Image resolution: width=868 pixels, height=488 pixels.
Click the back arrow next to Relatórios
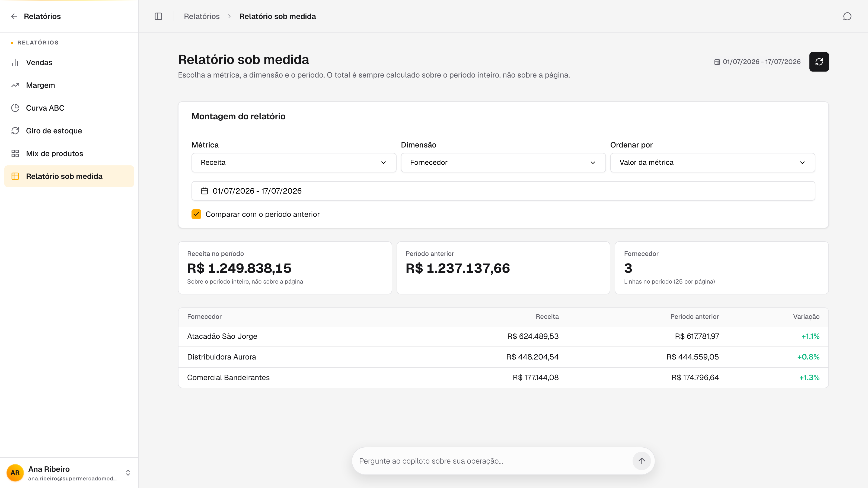point(14,16)
